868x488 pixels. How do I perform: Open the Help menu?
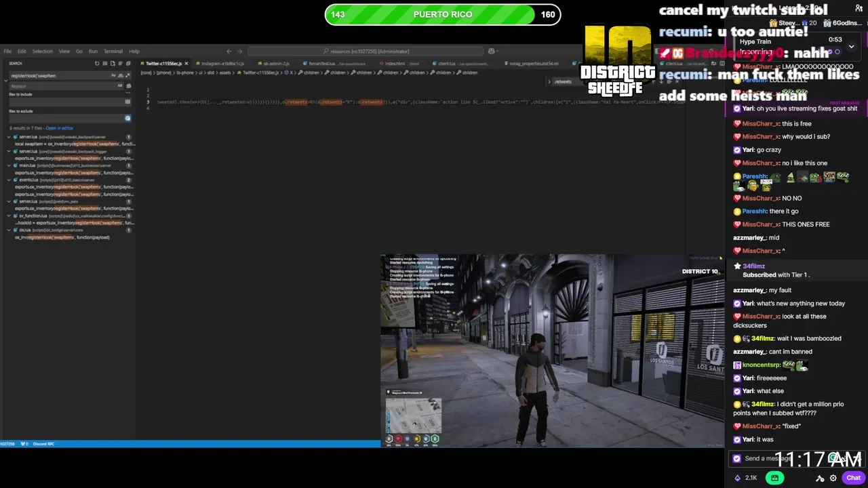(x=134, y=51)
